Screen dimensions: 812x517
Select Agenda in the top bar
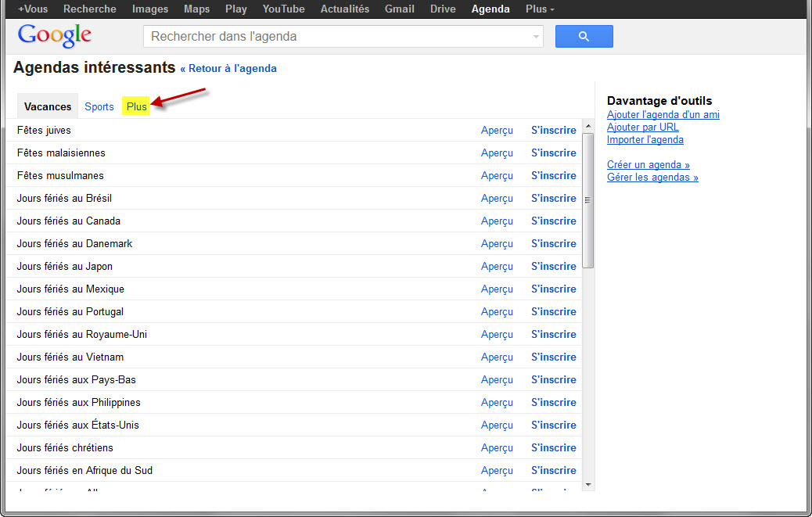pos(490,9)
